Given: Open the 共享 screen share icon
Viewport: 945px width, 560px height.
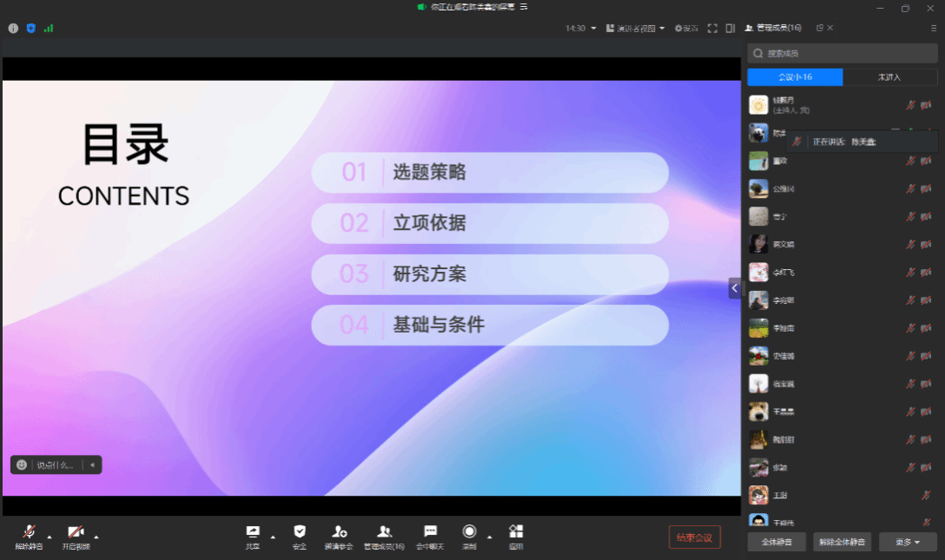Looking at the screenshot, I should click(253, 531).
